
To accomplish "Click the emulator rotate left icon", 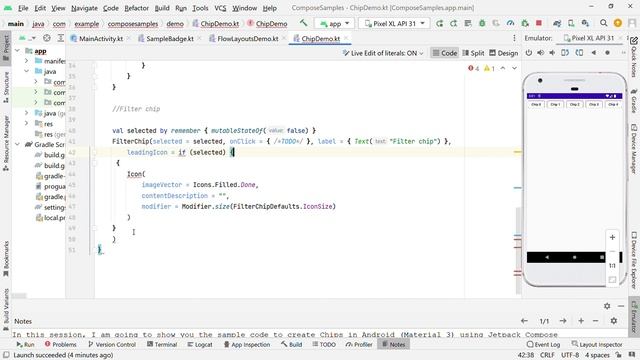I will [x=565, y=53].
